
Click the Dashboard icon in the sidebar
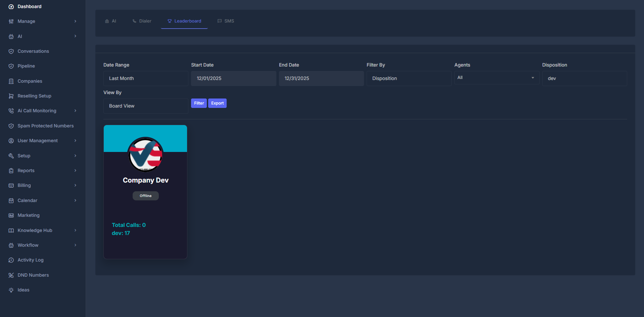tap(11, 6)
